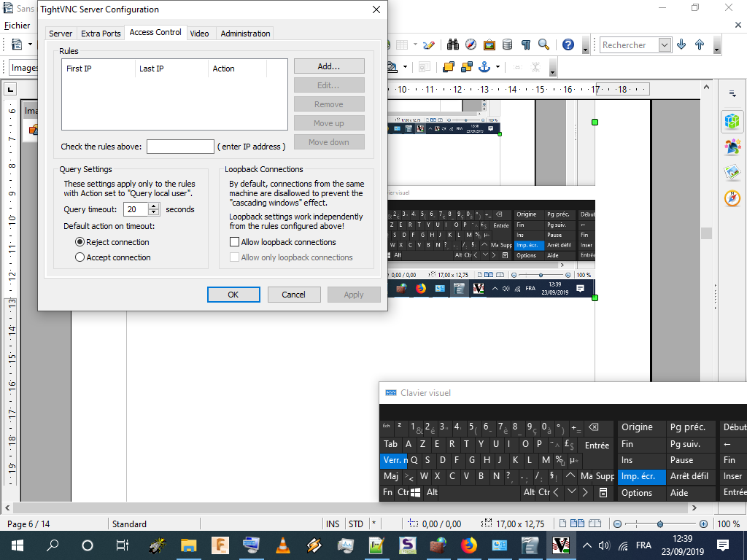Open Firefox from the taskbar
The height and width of the screenshot is (560, 747).
pos(469,545)
